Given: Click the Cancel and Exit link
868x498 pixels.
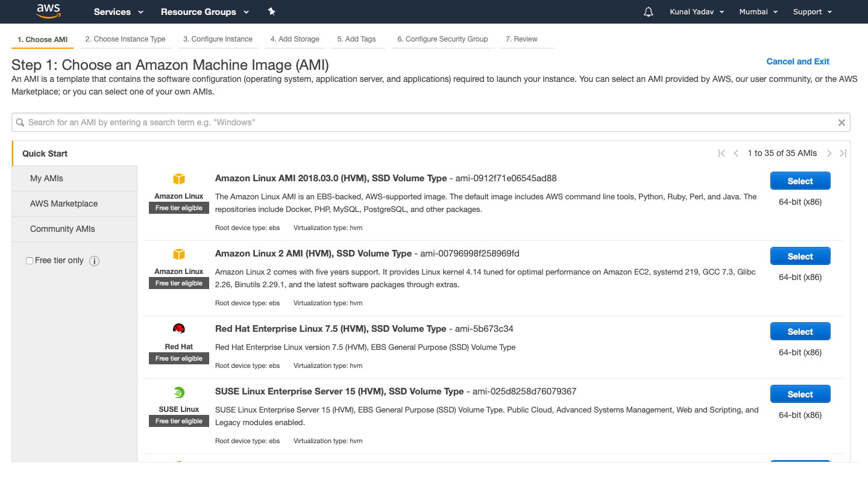Looking at the screenshot, I should (797, 61).
